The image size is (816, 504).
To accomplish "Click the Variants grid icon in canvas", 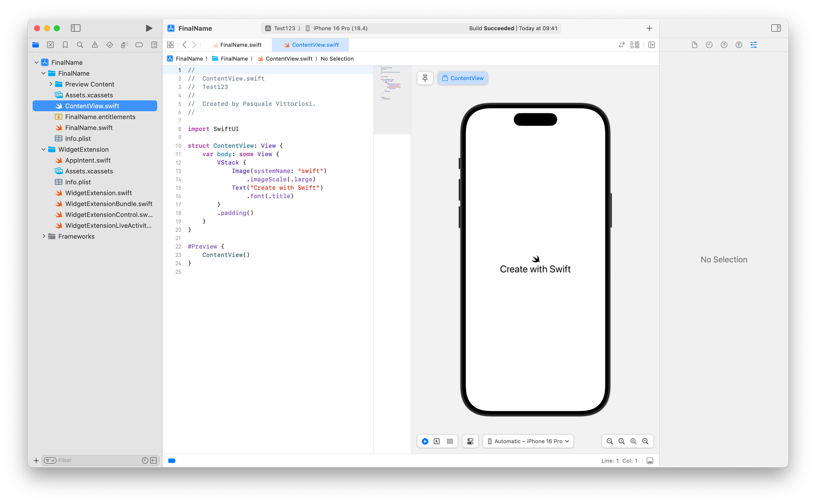I will pos(450,441).
